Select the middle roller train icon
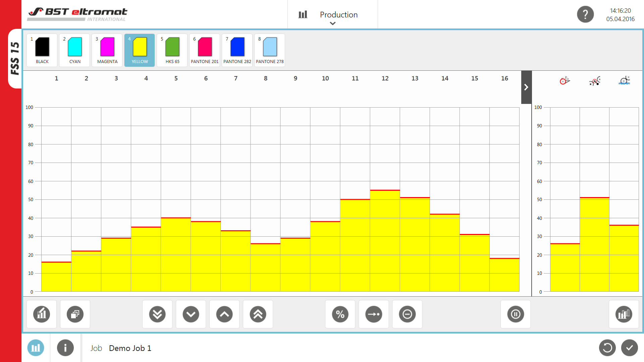Image resolution: width=644 pixels, height=362 pixels. [595, 81]
